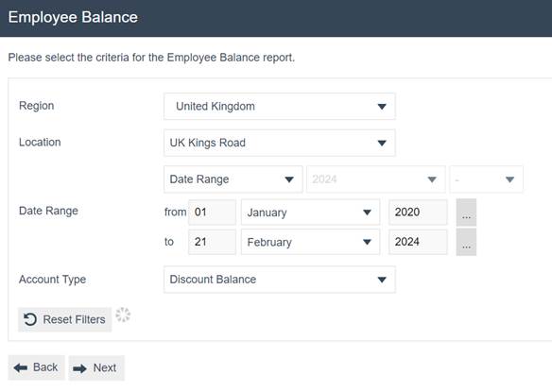Click the criteria instruction text
Viewport: 552px width, 392px height.
[151, 58]
